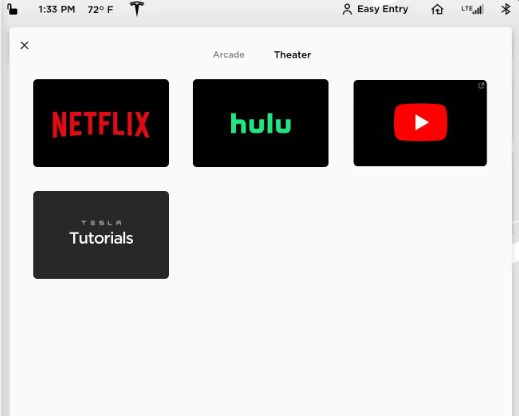Screen dimensions: 519x416
Task: Open the HomeLink house icon
Action: click(x=437, y=9)
